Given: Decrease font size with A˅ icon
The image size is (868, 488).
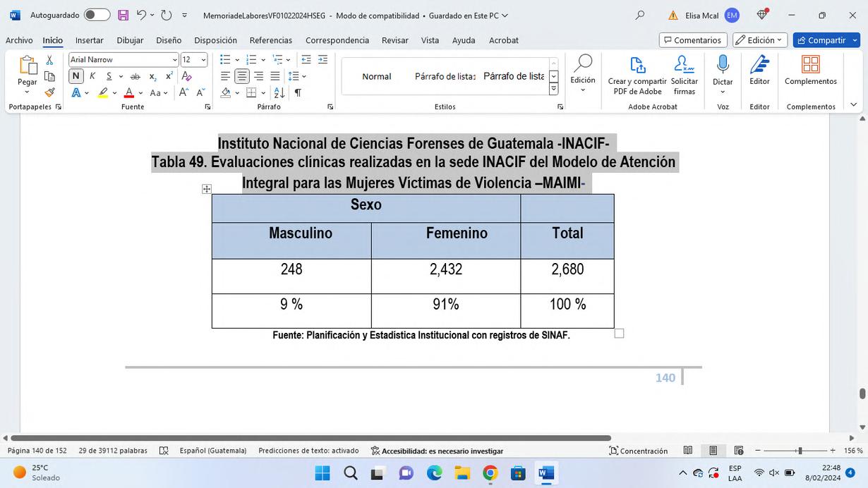Looking at the screenshot, I should click(200, 92).
